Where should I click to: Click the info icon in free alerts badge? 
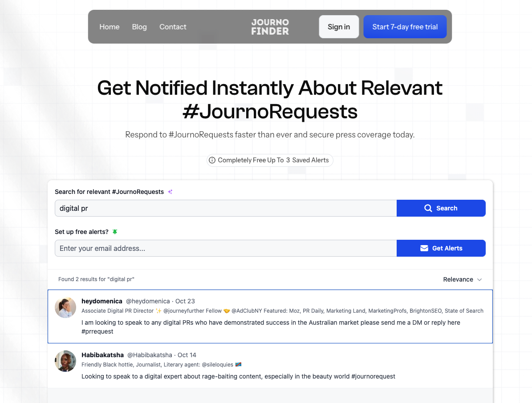click(x=212, y=160)
